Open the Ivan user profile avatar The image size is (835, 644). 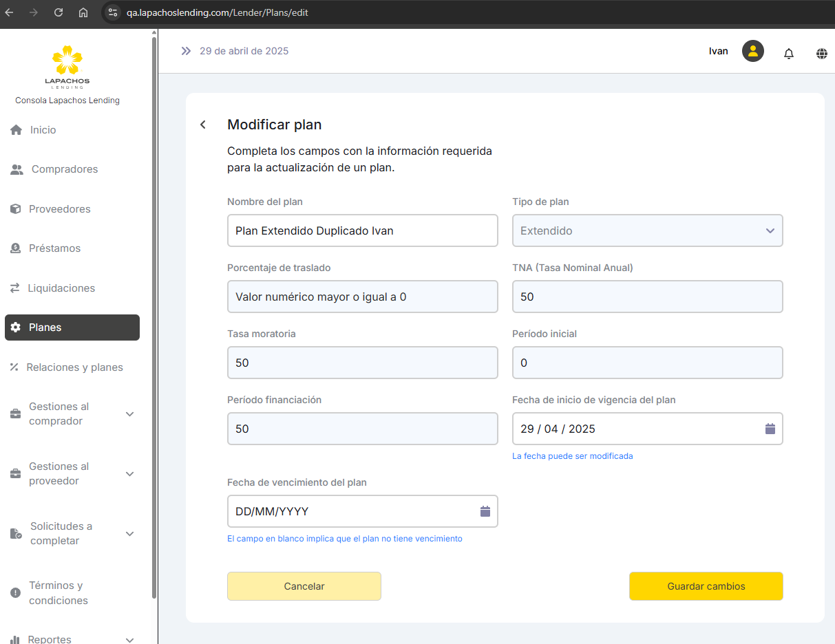[x=752, y=51]
